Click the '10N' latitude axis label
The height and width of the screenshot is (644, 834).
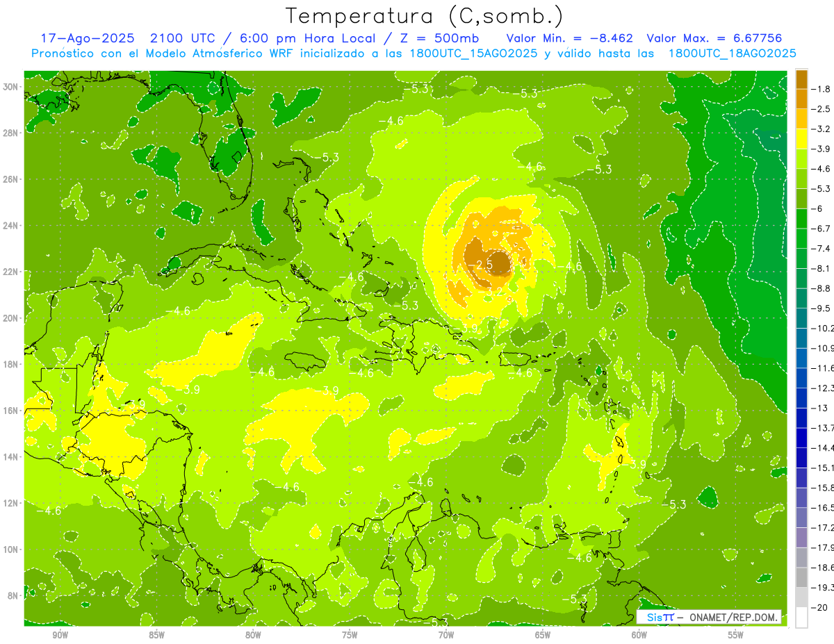click(x=11, y=549)
